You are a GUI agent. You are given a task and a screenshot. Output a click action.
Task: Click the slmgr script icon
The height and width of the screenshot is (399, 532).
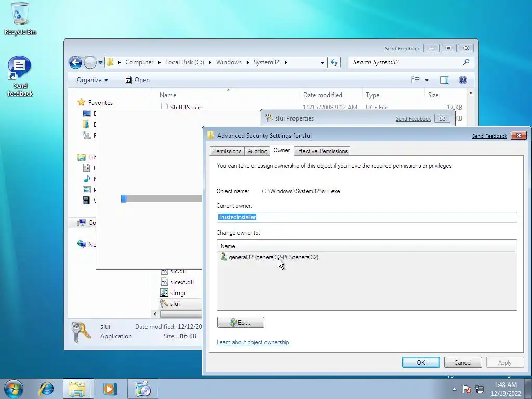coord(164,292)
